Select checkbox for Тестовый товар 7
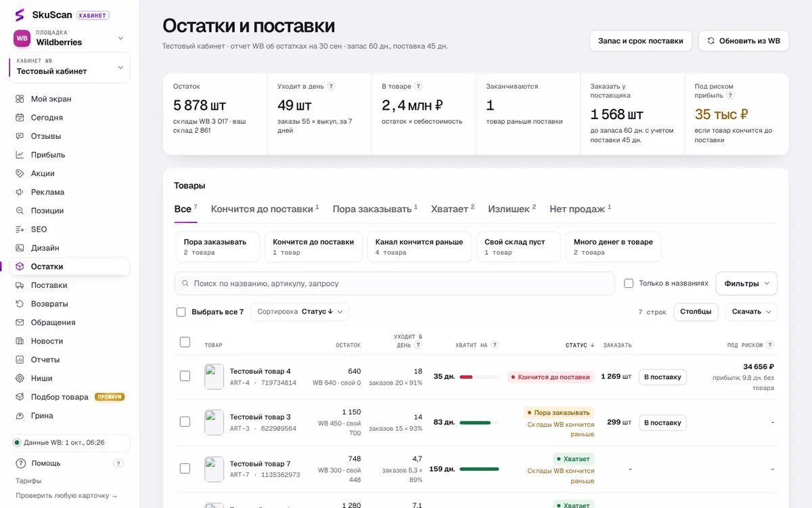812x508 pixels. click(185, 468)
